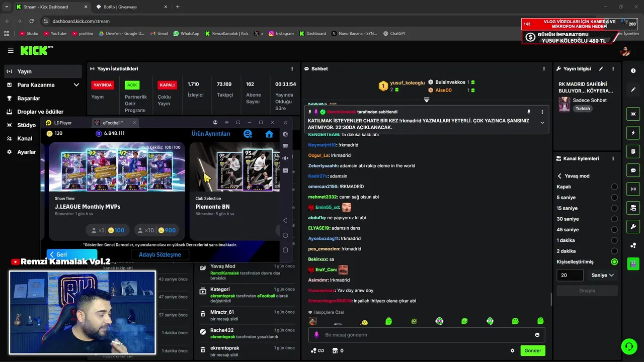
Task: Switch to the eFootball tab in LDPlayer
Action: [x=116, y=123]
